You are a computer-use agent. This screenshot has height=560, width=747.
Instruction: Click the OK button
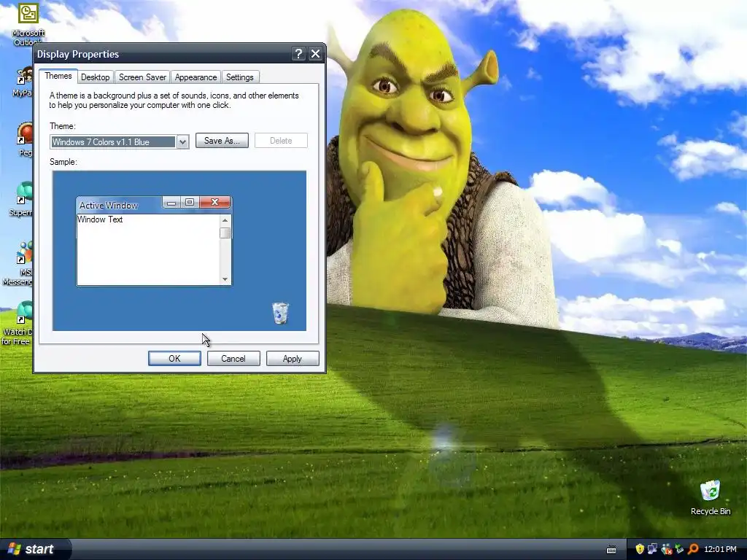click(174, 359)
